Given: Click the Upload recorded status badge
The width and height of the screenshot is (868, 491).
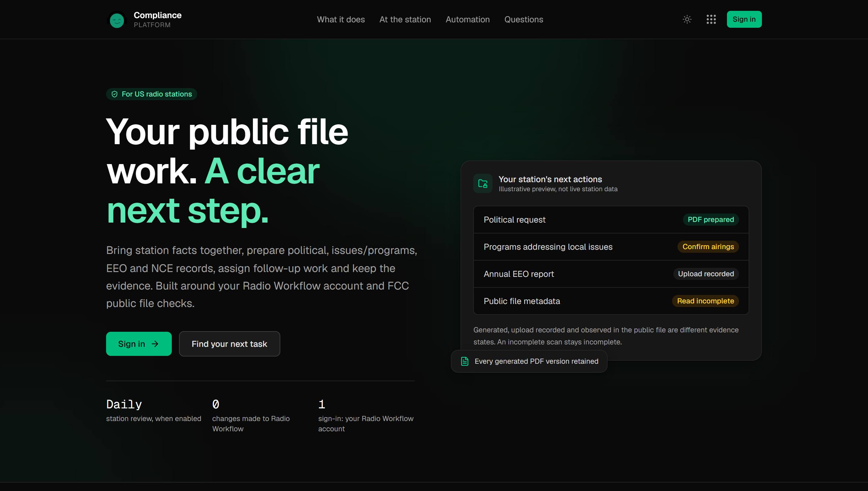Looking at the screenshot, I should coord(706,274).
